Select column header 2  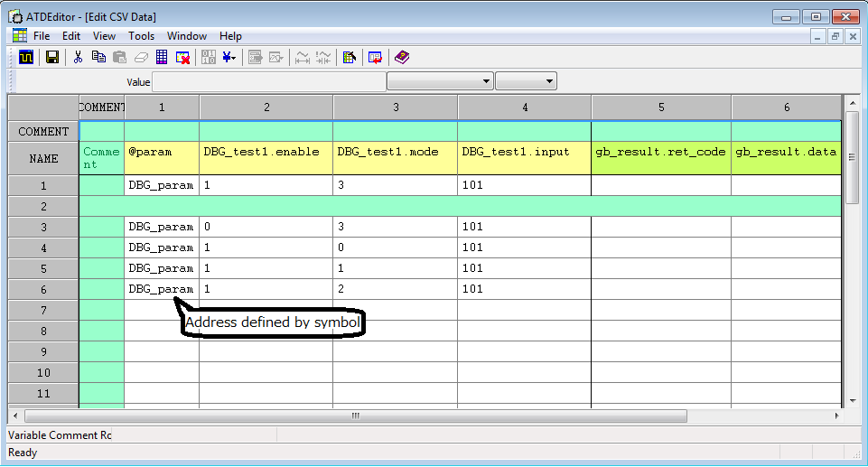(266, 107)
